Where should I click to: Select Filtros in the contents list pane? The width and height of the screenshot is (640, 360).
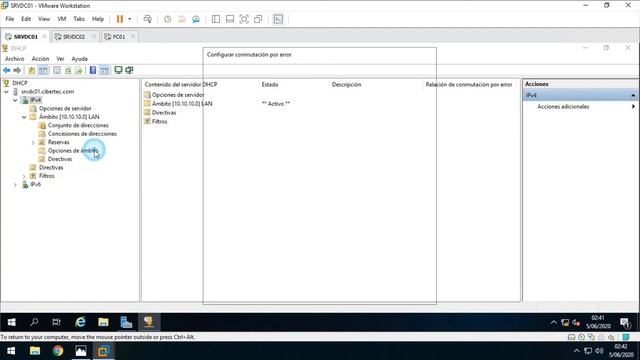pyautogui.click(x=159, y=122)
